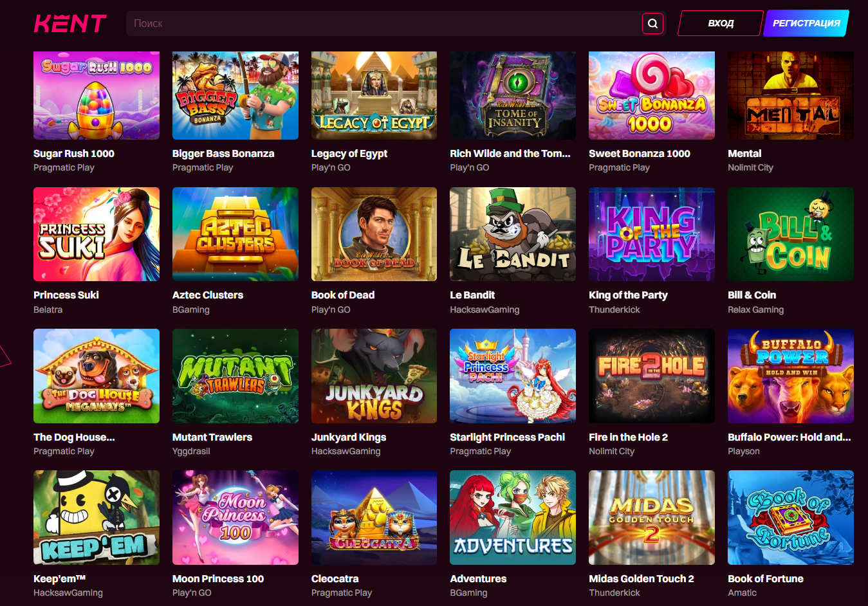
Task: Click the Book of Dead title link
Action: (343, 295)
